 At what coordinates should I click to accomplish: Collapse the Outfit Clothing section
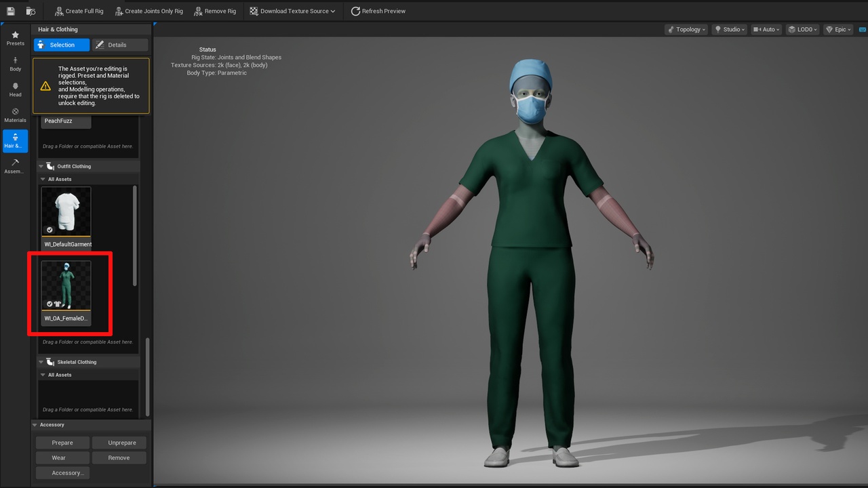41,166
